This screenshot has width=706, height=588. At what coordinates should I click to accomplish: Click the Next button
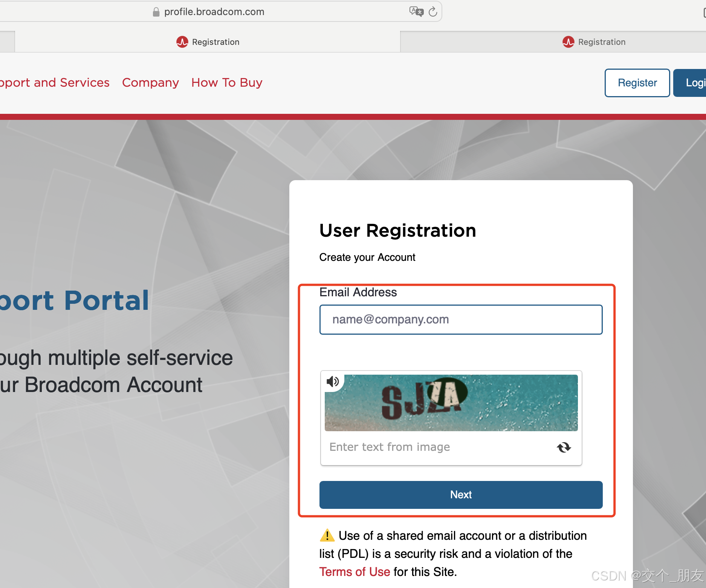click(461, 495)
